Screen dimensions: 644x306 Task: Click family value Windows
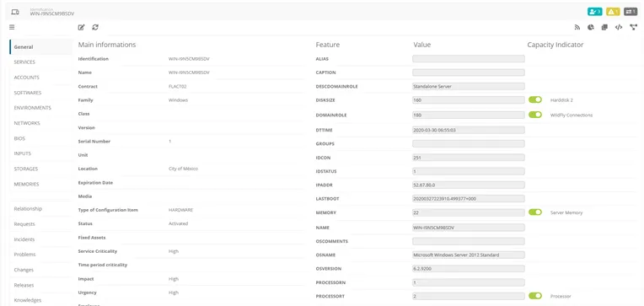click(178, 100)
